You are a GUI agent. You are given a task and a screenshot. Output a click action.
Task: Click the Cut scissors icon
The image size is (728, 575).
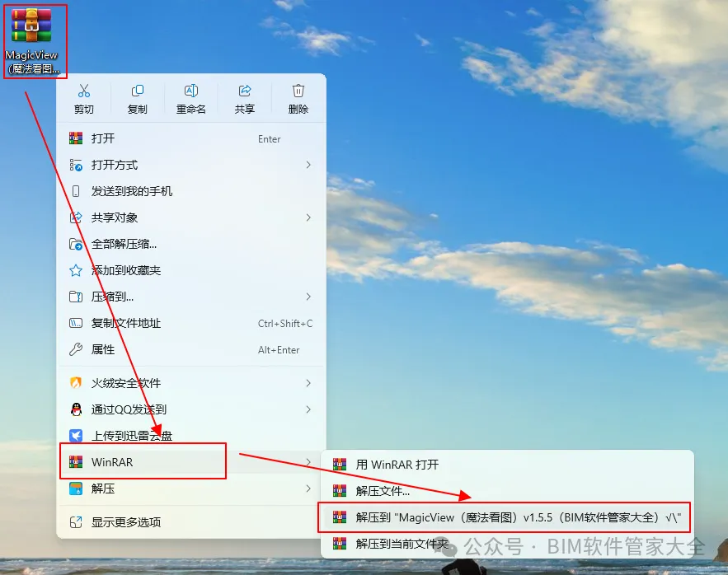pos(84,91)
